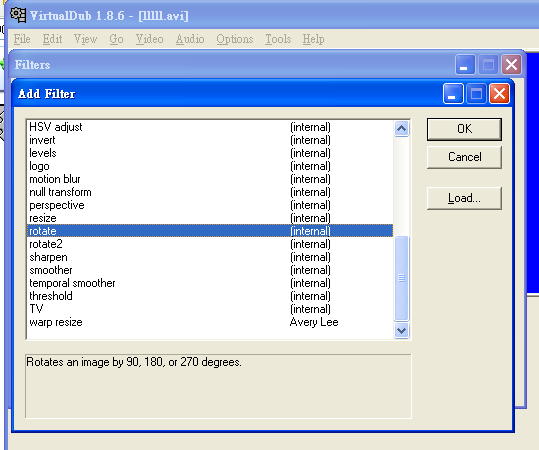Viewport: 539px width, 450px height.
Task: Click the rotate filter description text
Action: [x=134, y=362]
